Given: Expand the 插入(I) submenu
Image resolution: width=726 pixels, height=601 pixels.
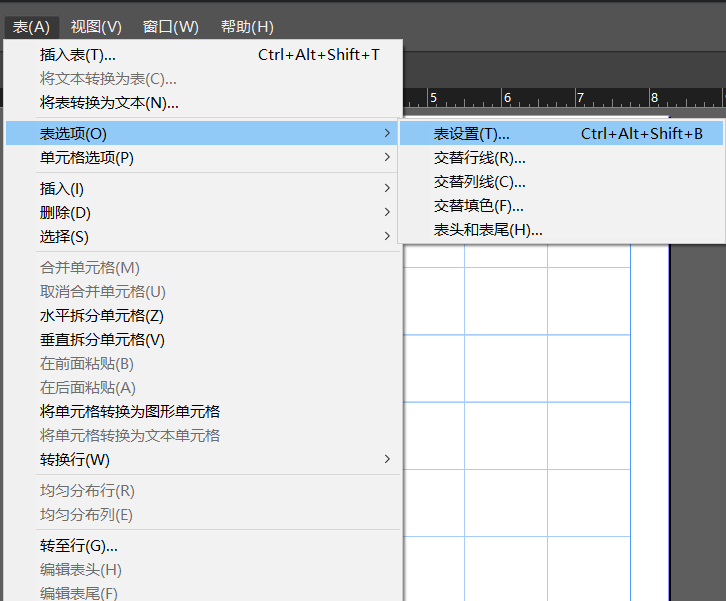Looking at the screenshot, I should coord(62,189).
